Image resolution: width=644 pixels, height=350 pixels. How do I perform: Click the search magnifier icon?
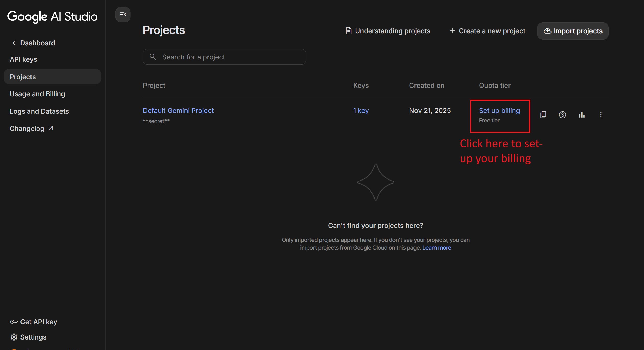(153, 57)
